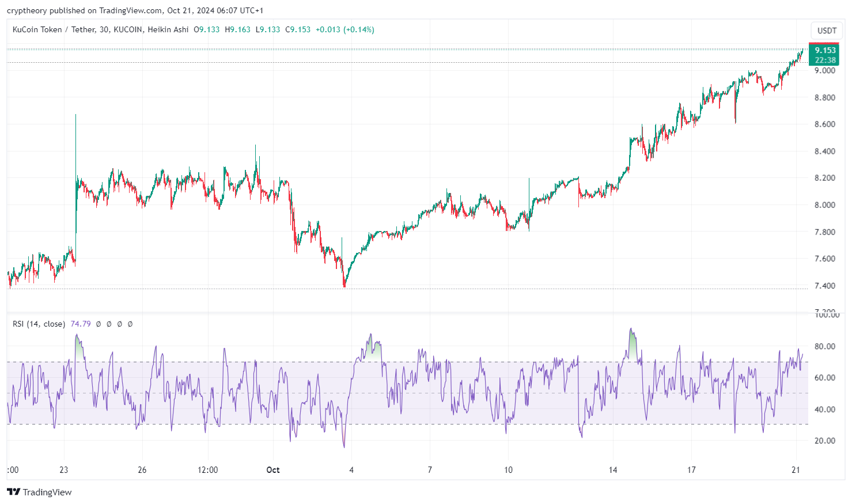Click the 8.000 price axis label
The image size is (852, 504).
tap(824, 205)
